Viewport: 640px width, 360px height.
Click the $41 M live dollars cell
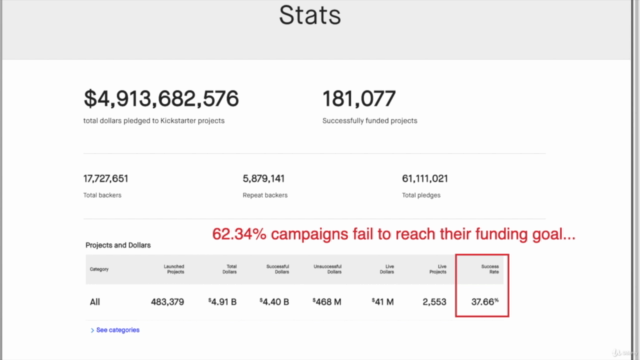pos(383,302)
